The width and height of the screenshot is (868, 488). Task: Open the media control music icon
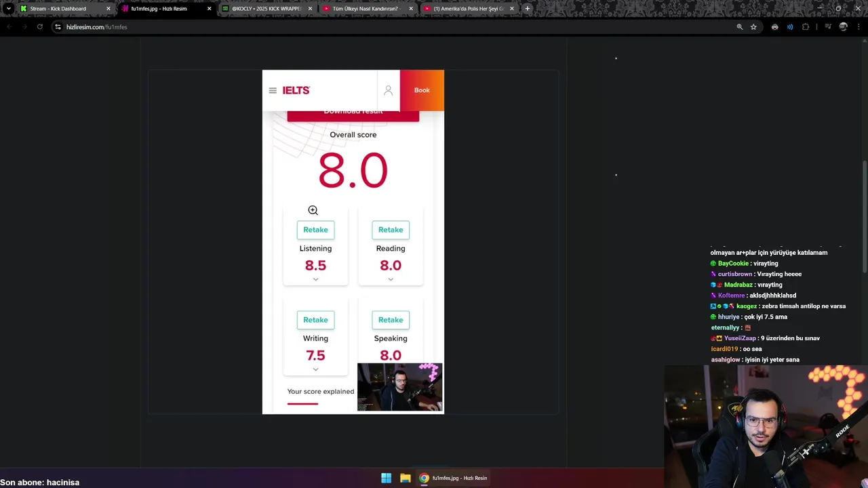pyautogui.click(x=827, y=27)
